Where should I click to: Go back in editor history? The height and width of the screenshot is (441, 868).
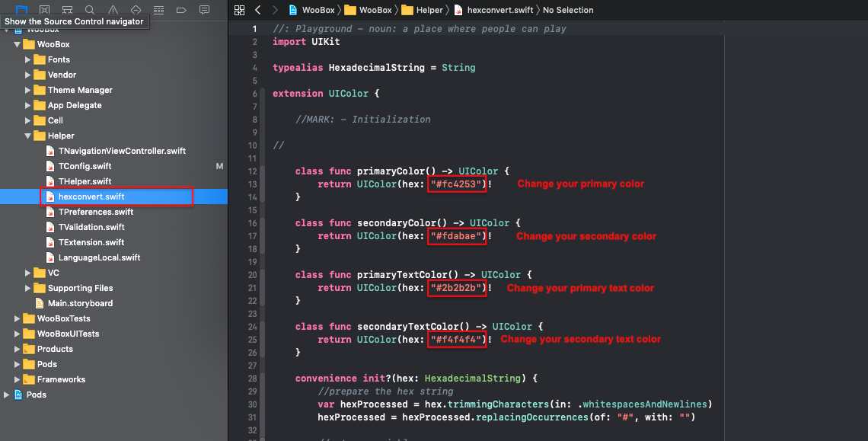click(258, 10)
